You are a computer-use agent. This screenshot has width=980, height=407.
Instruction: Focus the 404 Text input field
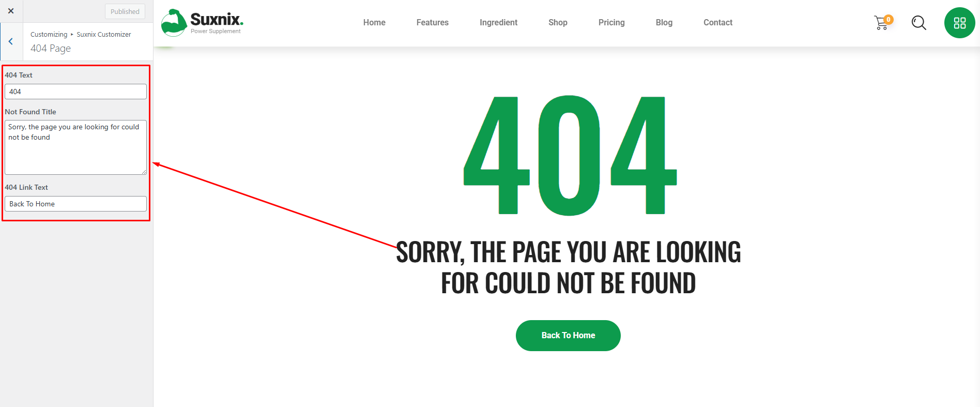coord(75,92)
